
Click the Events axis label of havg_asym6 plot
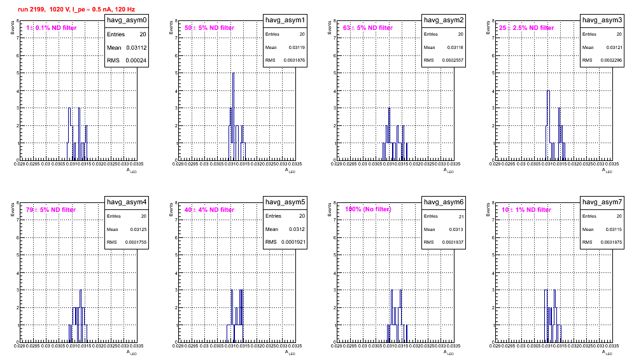[x=330, y=209]
